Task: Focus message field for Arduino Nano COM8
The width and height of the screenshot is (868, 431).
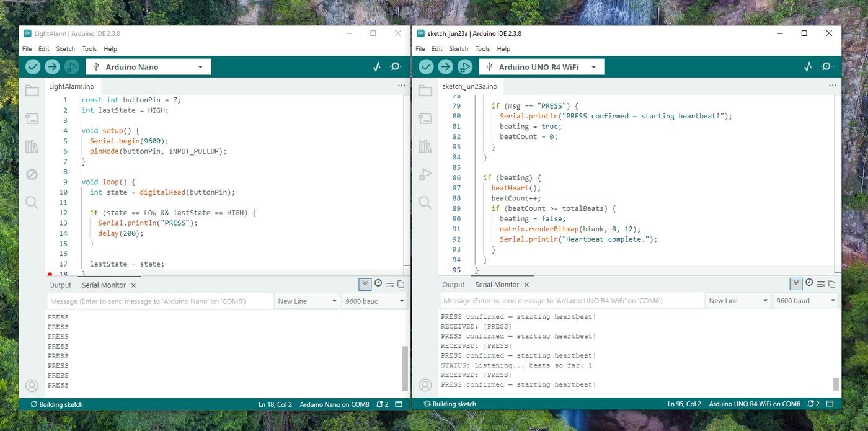Action: 160,301
